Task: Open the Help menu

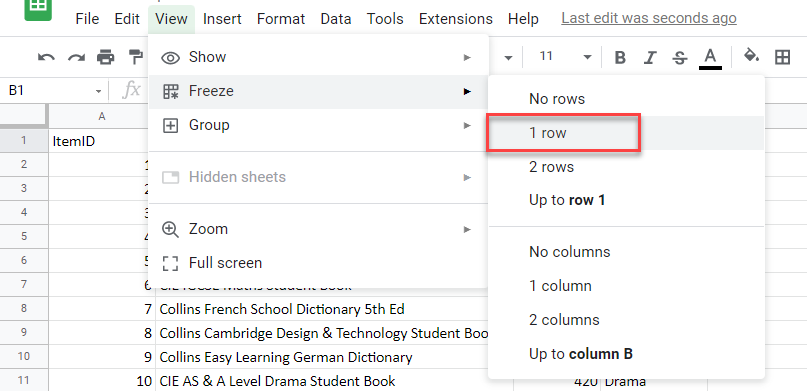Action: pos(523,19)
